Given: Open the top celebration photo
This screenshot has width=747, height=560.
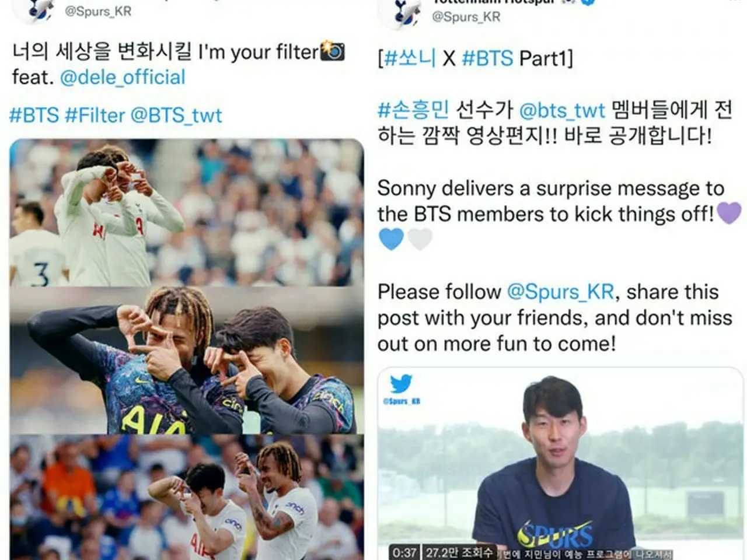Looking at the screenshot, I should (187, 212).
